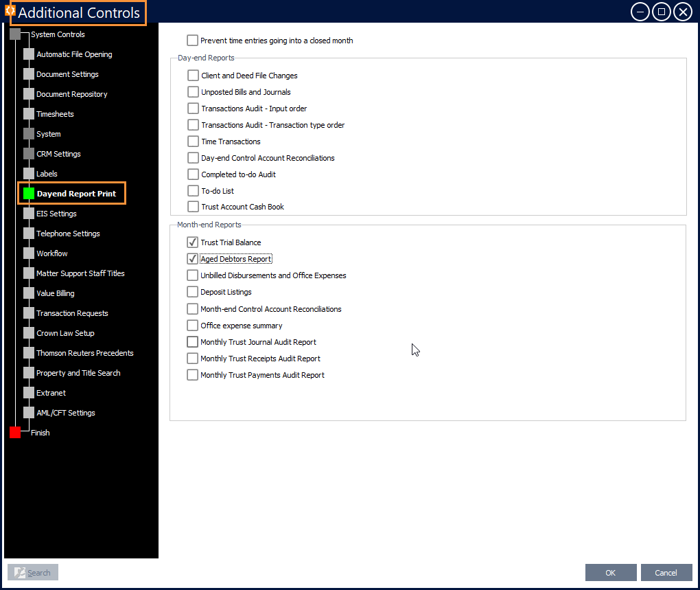The width and height of the screenshot is (700, 590).
Task: Click the grey square beside AML/CFT Settings
Action: 29,413
